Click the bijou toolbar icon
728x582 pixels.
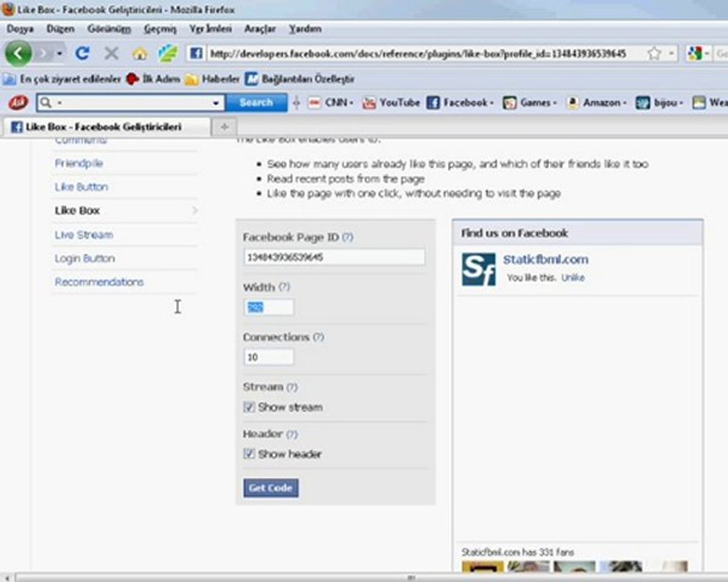tap(642, 103)
